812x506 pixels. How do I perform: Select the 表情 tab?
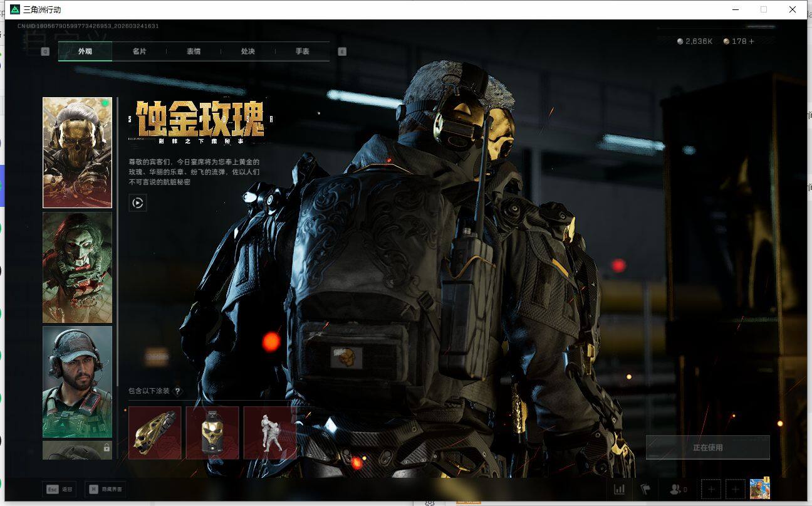(194, 51)
